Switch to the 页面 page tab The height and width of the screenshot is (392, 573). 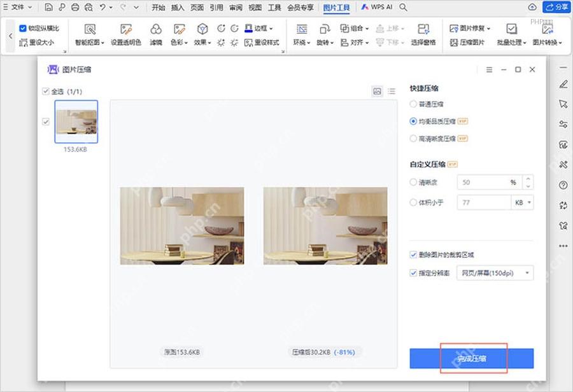[197, 7]
